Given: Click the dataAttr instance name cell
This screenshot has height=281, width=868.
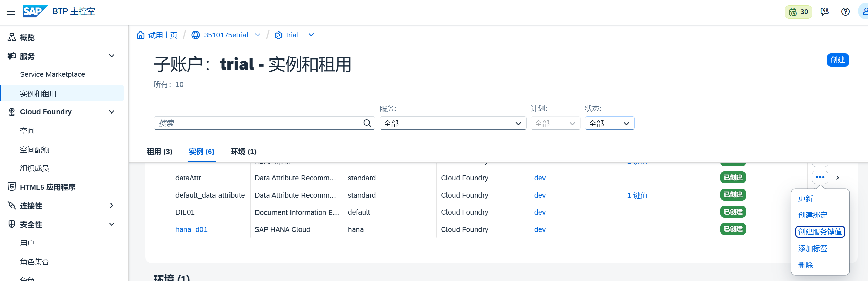Looking at the screenshot, I should 188,178.
